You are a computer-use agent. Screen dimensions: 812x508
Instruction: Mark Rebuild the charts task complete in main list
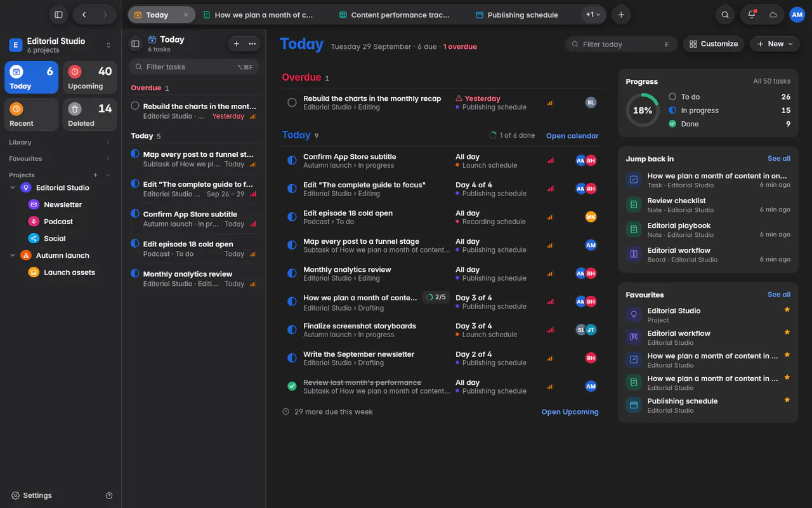(x=292, y=102)
